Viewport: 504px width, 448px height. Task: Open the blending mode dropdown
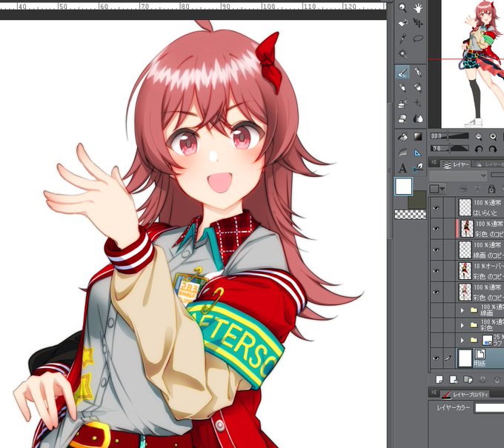458,175
